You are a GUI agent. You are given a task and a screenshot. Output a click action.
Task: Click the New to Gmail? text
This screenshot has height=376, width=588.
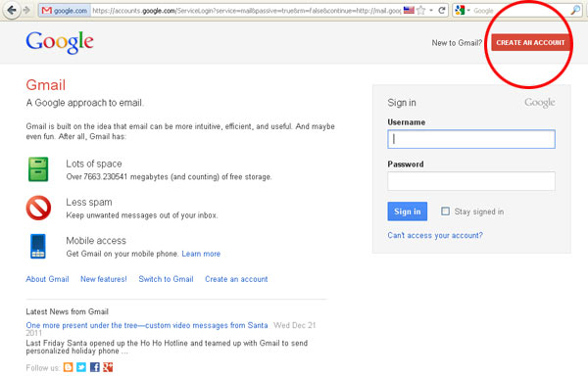(457, 43)
